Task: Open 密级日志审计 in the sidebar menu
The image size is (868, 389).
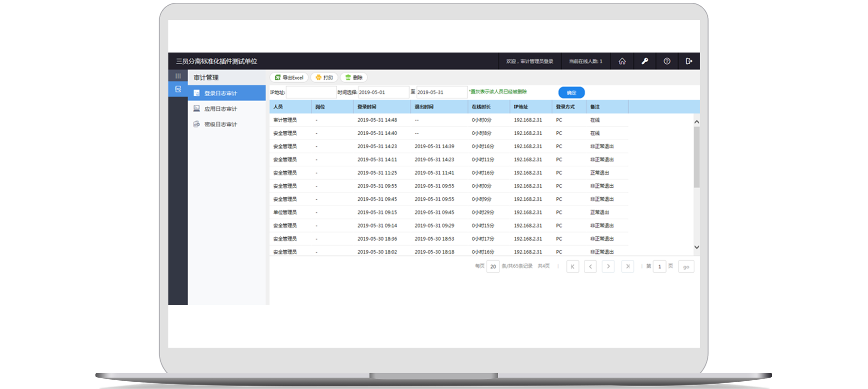Action: [220, 124]
